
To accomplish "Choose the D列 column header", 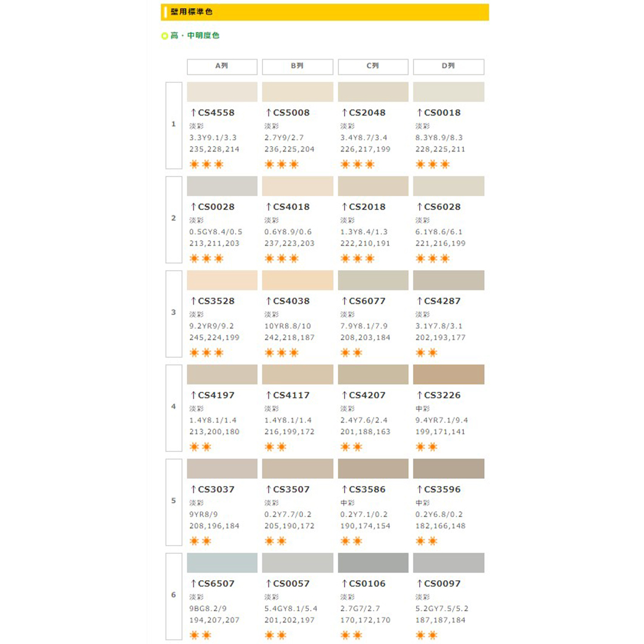I will [x=448, y=66].
